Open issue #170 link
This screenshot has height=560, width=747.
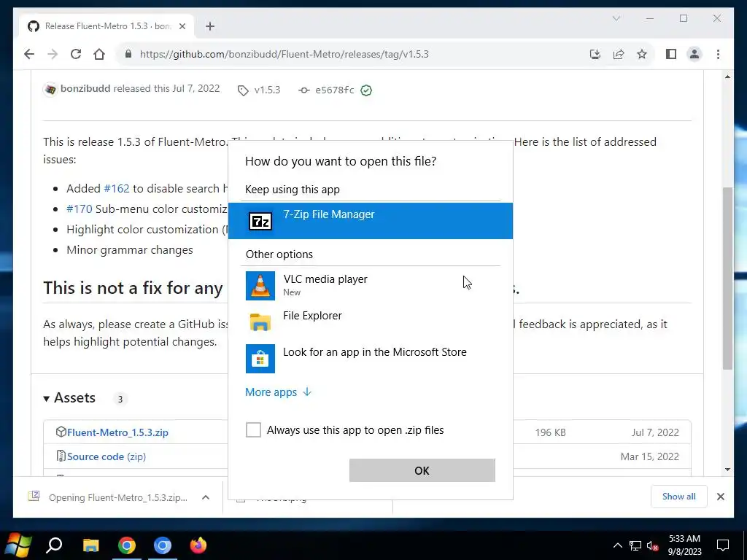pos(79,209)
